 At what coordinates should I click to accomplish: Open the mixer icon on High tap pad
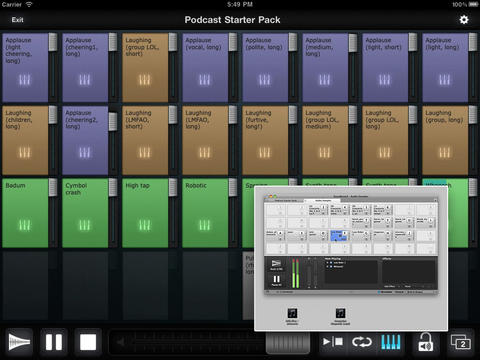[x=144, y=225]
